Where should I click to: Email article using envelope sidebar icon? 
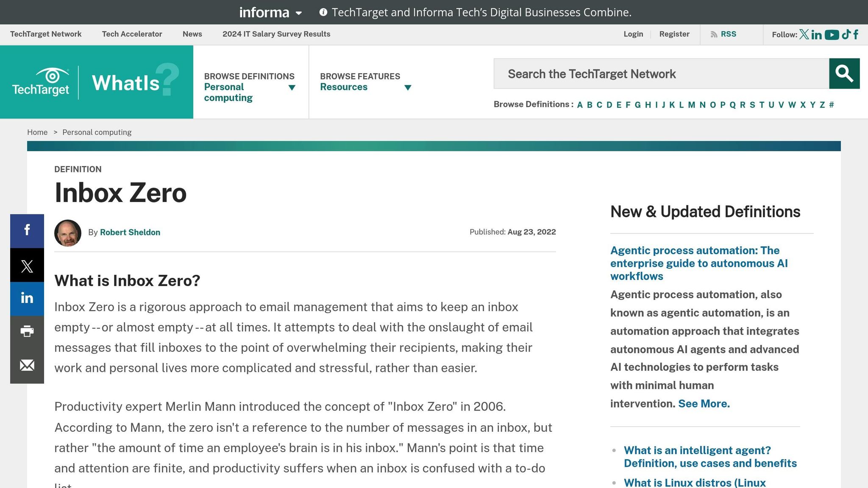(x=27, y=365)
